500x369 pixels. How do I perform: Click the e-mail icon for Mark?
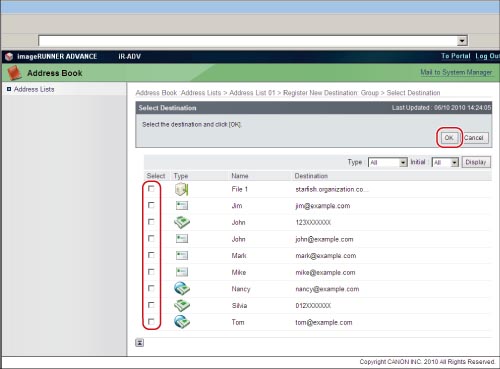182,255
